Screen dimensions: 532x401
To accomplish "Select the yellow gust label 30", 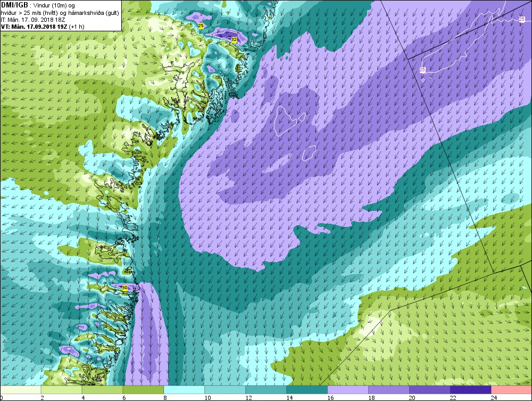I will point(124,288).
